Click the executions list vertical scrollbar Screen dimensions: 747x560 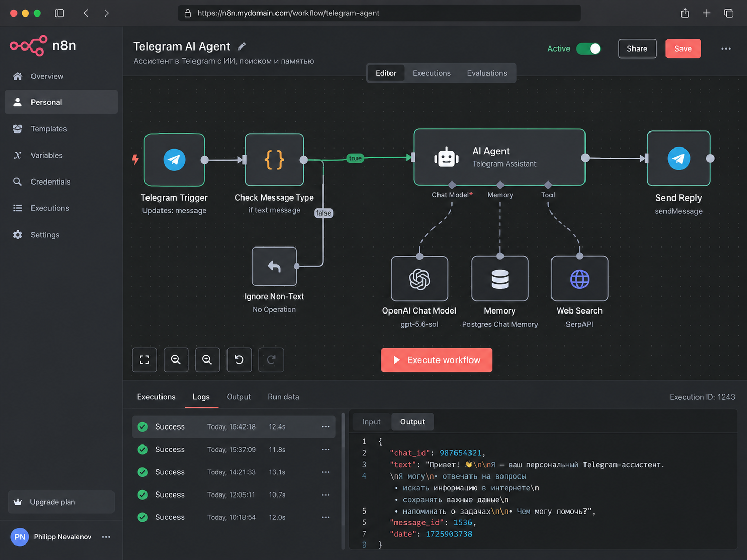343,481
